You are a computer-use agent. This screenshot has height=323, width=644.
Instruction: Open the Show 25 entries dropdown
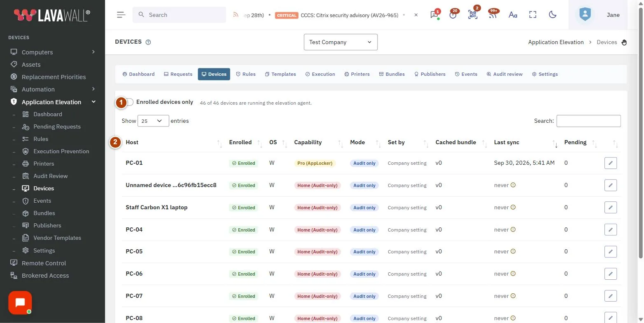click(x=153, y=121)
